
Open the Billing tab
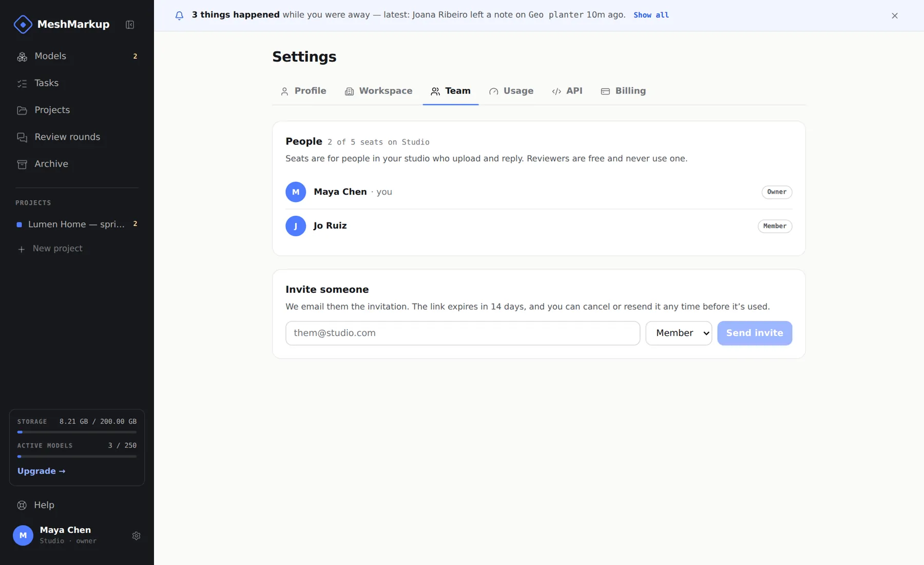point(623,91)
